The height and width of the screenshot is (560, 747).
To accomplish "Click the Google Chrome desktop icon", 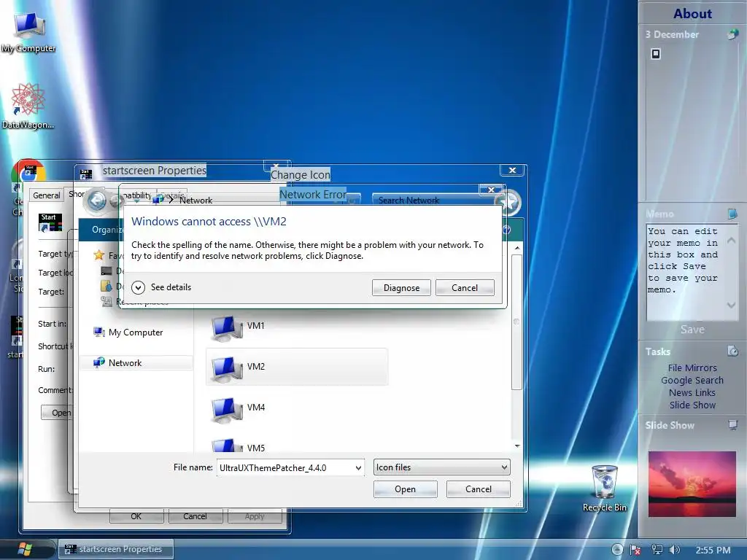I will (28, 171).
